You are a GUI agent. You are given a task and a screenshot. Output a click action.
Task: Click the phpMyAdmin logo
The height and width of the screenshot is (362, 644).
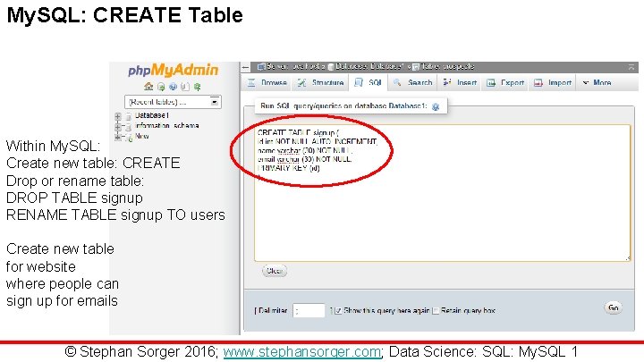(x=173, y=71)
